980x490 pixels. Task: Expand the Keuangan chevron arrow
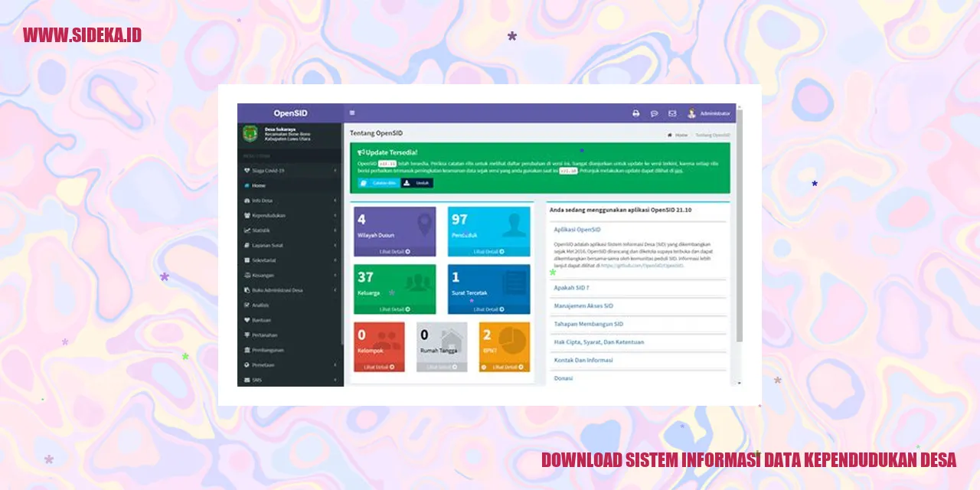click(x=335, y=275)
